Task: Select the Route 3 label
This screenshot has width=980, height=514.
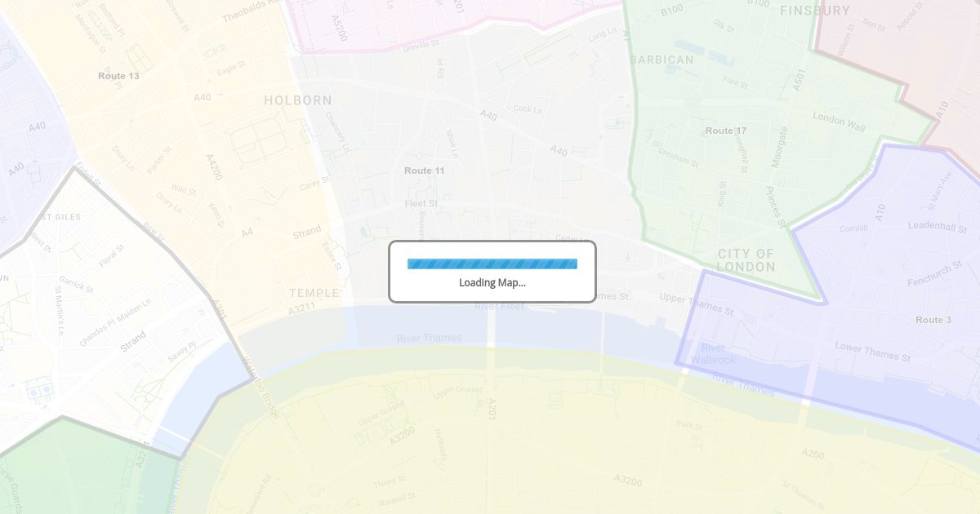Action: pos(933,320)
